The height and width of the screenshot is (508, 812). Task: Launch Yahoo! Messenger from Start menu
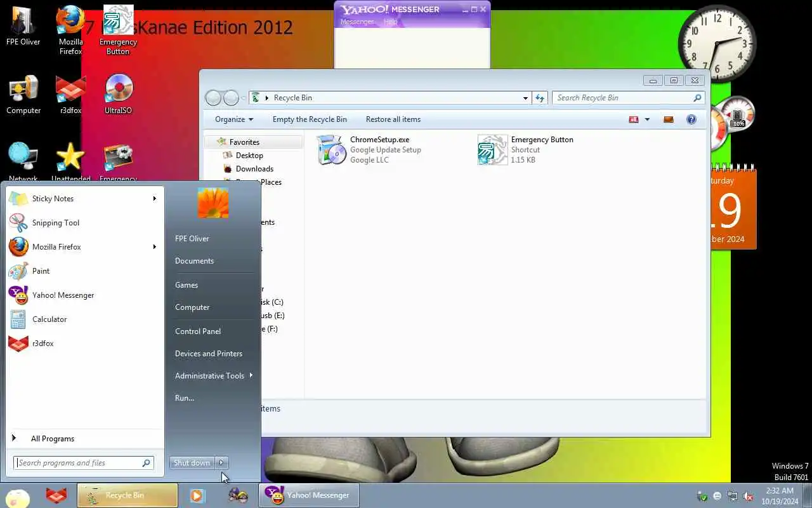(85, 295)
